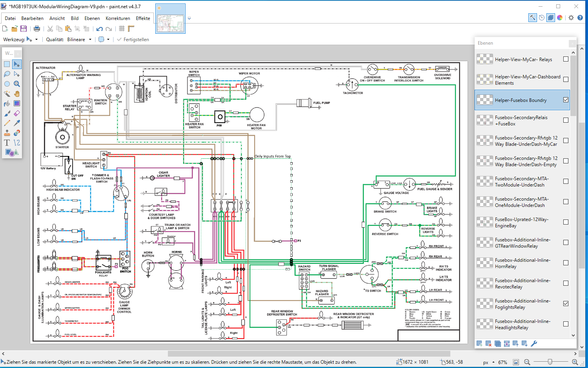588x368 pixels.
Task: Activate the Clone Stamp tool
Action: tap(7, 133)
